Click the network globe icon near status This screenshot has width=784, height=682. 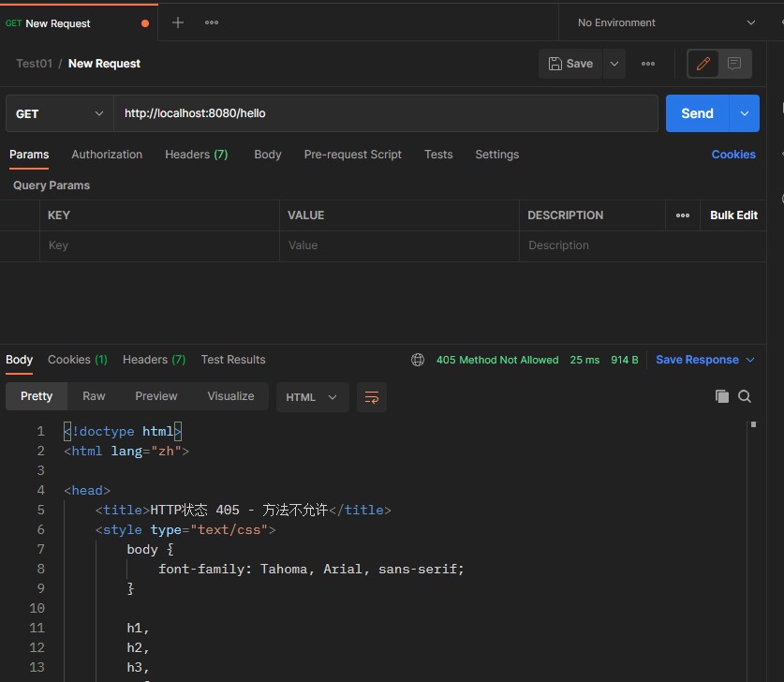(x=418, y=360)
